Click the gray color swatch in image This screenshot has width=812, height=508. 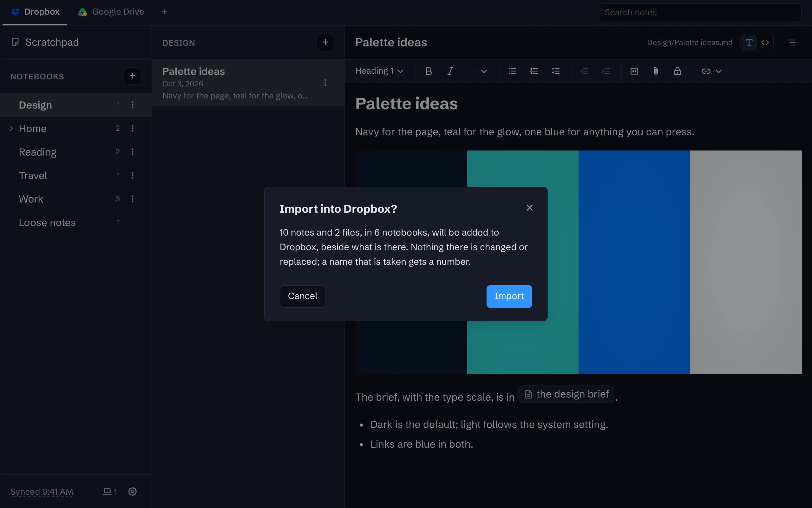(x=746, y=262)
